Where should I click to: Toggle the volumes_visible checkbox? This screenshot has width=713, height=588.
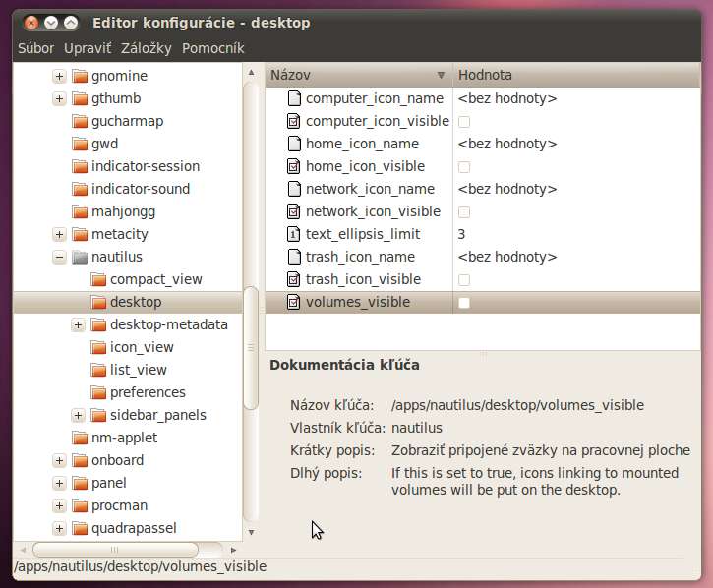point(464,303)
